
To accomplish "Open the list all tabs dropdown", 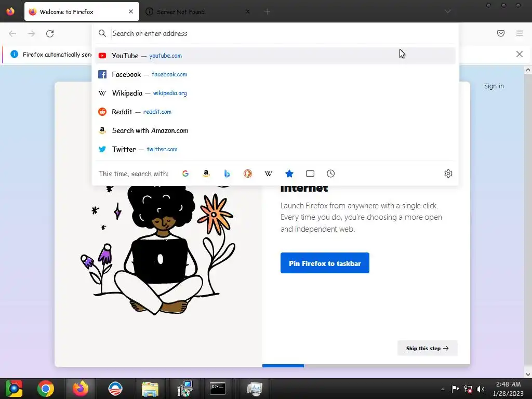I will [448, 11].
